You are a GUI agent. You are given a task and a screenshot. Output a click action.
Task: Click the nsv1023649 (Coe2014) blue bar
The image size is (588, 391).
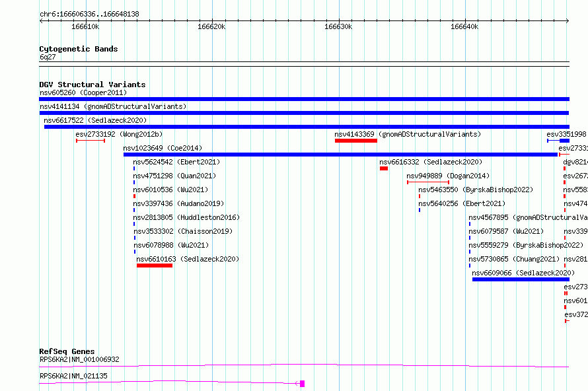[340, 155]
